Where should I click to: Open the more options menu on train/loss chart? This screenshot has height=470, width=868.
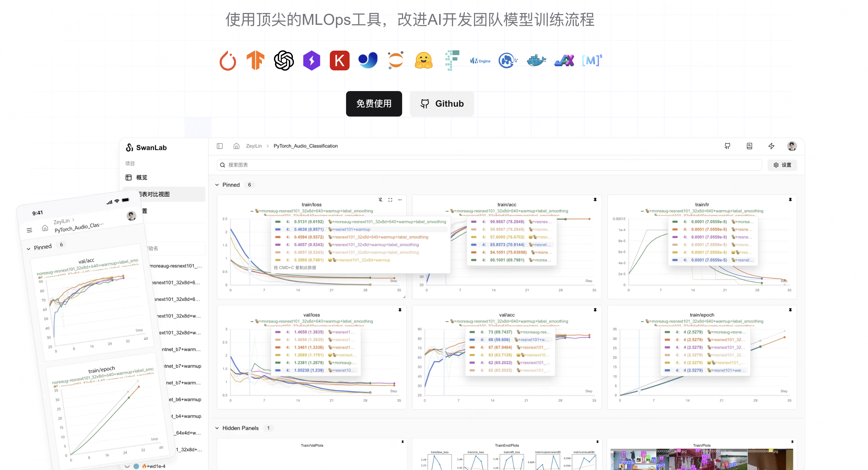coord(400,200)
